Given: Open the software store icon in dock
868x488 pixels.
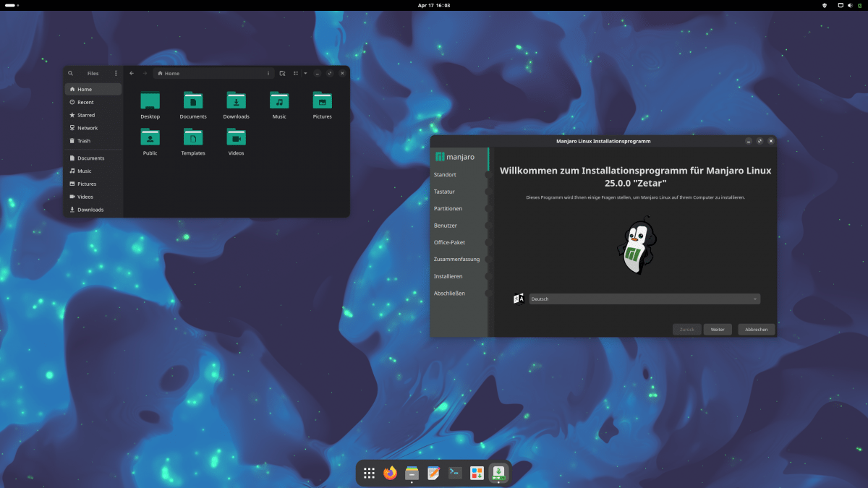Looking at the screenshot, I should click(477, 473).
